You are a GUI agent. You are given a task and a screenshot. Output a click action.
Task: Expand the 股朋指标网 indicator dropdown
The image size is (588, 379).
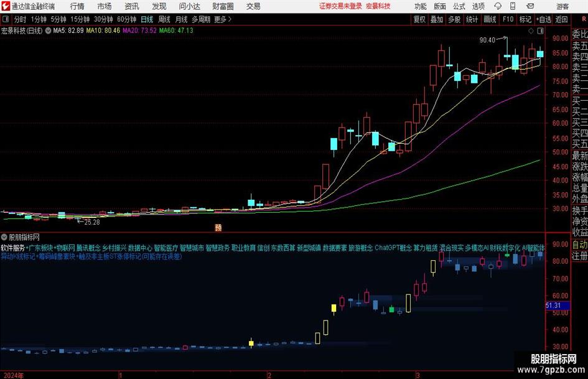[x=4, y=237]
